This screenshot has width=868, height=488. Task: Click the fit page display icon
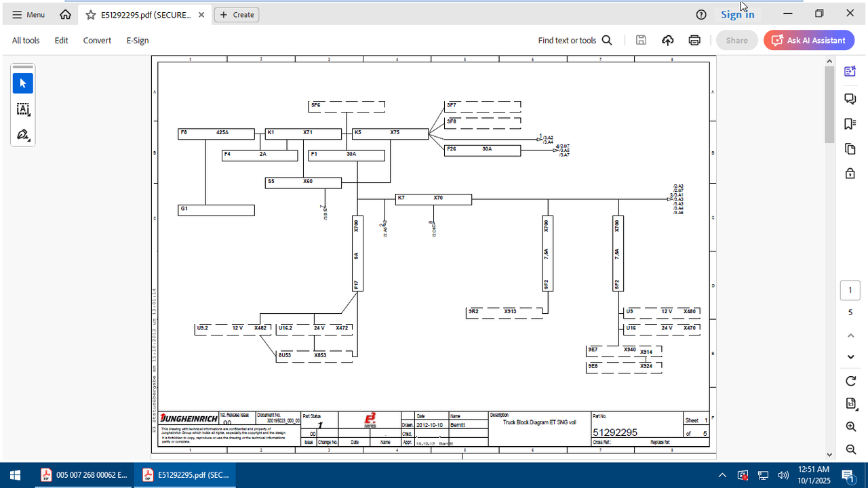pyautogui.click(x=850, y=403)
